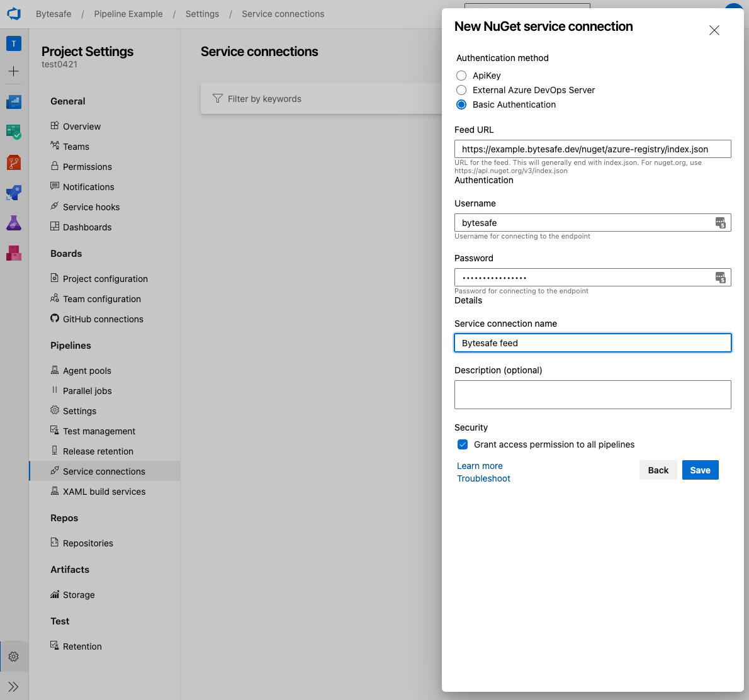Screen dimensions: 749x700
Task: Open Test Boards checkmark icon in rail
Action: (14, 132)
